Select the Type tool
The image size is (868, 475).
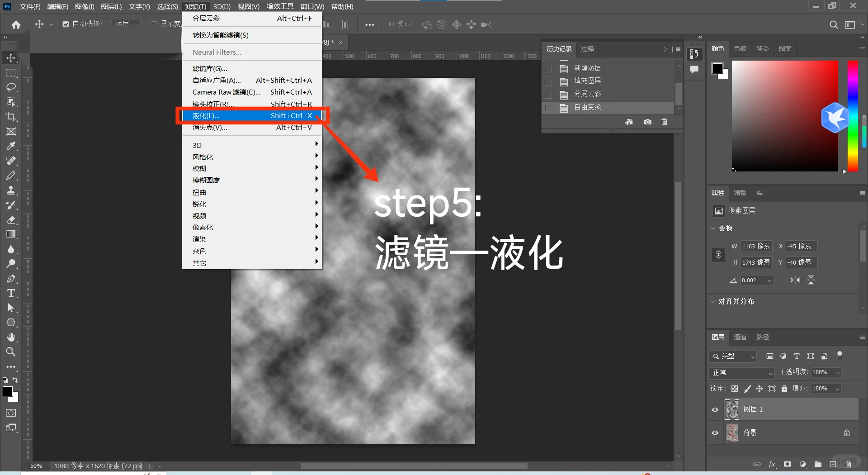11,293
